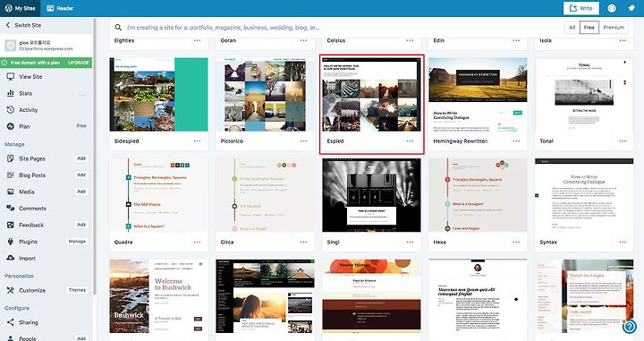
Task: Open options menu for Quadra theme
Action: point(197,242)
